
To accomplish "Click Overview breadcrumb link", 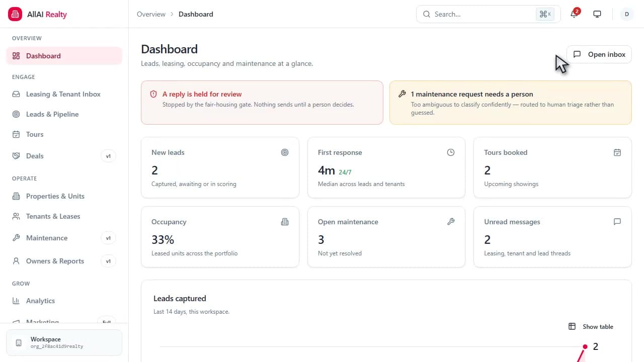I will [151, 14].
